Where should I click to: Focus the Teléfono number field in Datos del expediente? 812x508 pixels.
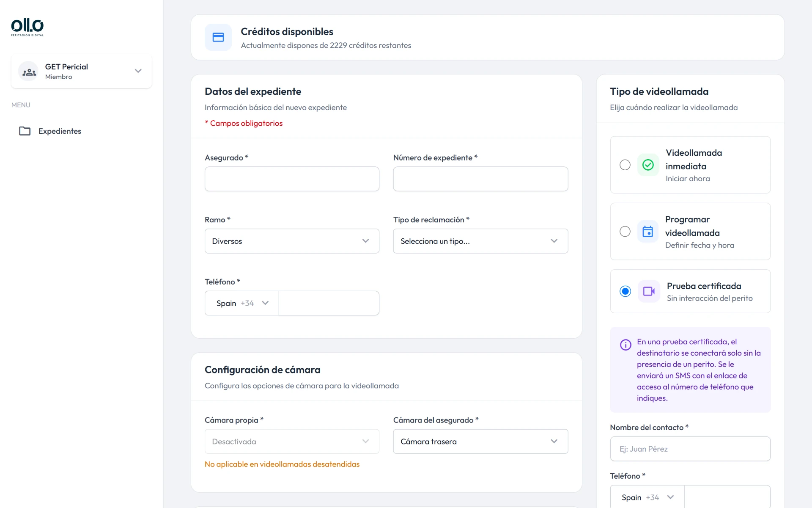[x=329, y=303]
